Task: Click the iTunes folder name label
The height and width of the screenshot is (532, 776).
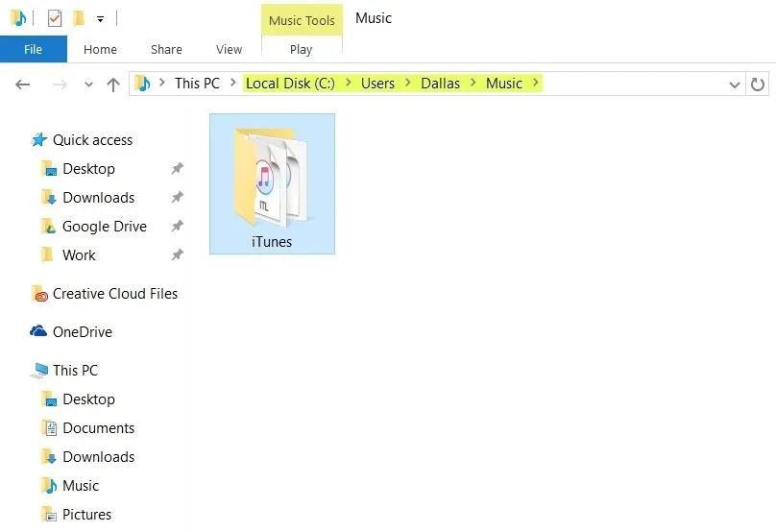Action: [x=272, y=242]
